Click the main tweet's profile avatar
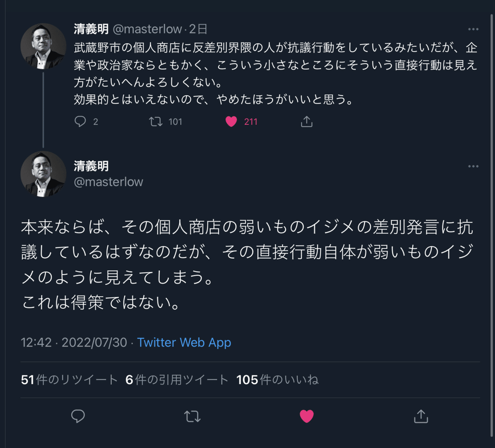The width and height of the screenshot is (495, 448). click(x=43, y=174)
